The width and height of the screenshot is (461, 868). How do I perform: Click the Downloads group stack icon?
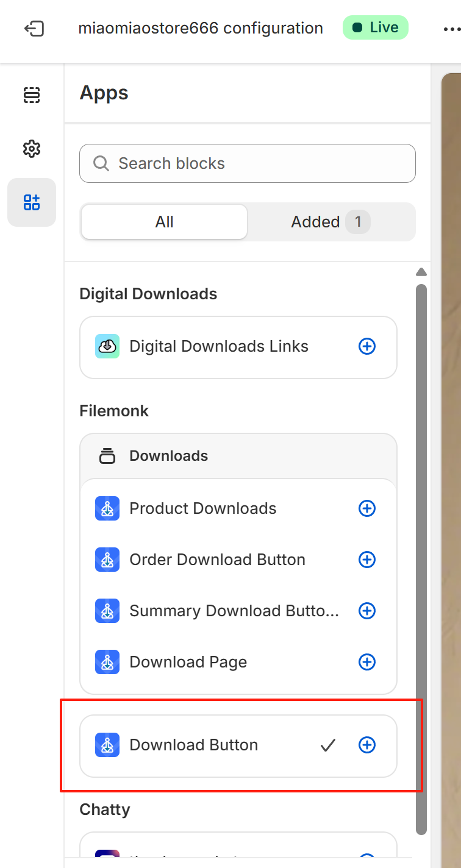[107, 456]
